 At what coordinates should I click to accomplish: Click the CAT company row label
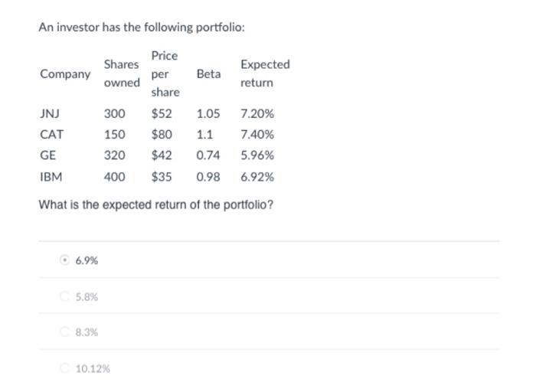point(51,135)
